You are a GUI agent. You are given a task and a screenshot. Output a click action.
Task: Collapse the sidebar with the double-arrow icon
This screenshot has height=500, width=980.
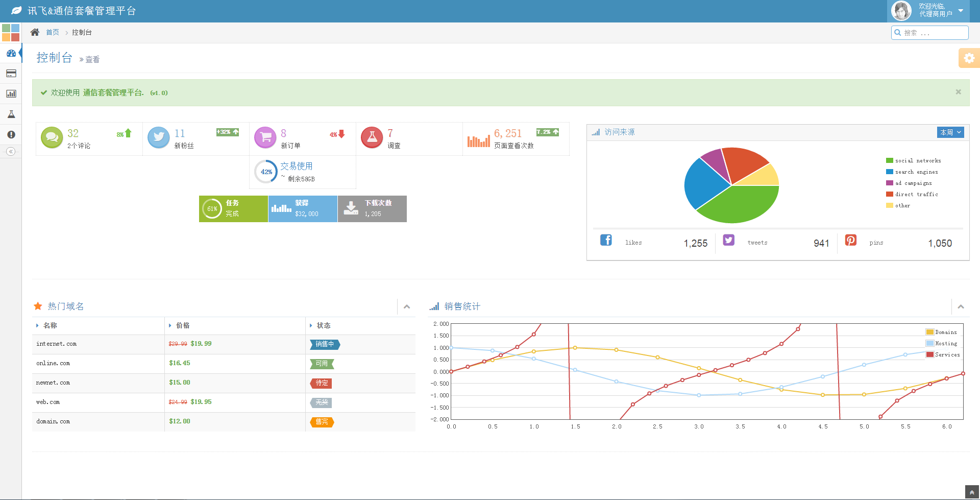[x=11, y=152]
